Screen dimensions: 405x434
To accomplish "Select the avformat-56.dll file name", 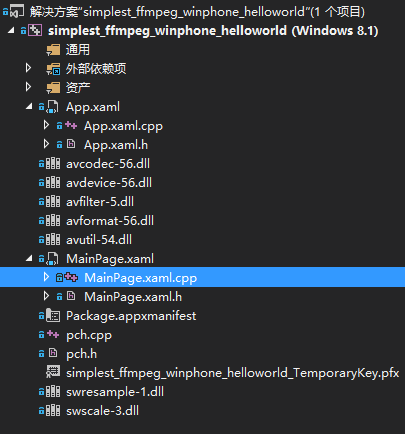I will coord(110,221).
